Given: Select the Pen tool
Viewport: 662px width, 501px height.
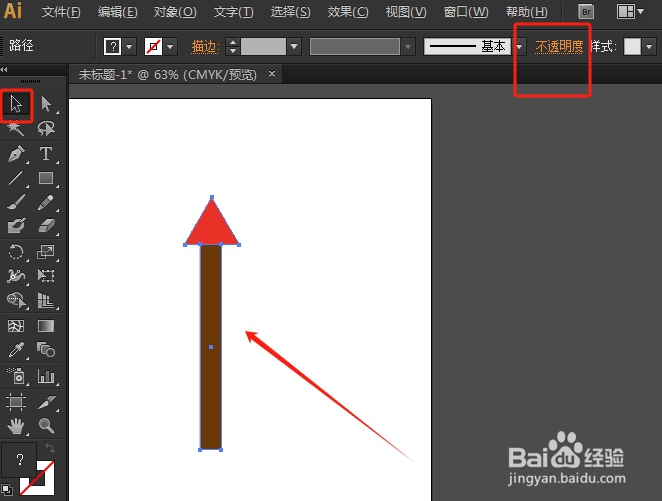Looking at the screenshot, I should point(16,154).
